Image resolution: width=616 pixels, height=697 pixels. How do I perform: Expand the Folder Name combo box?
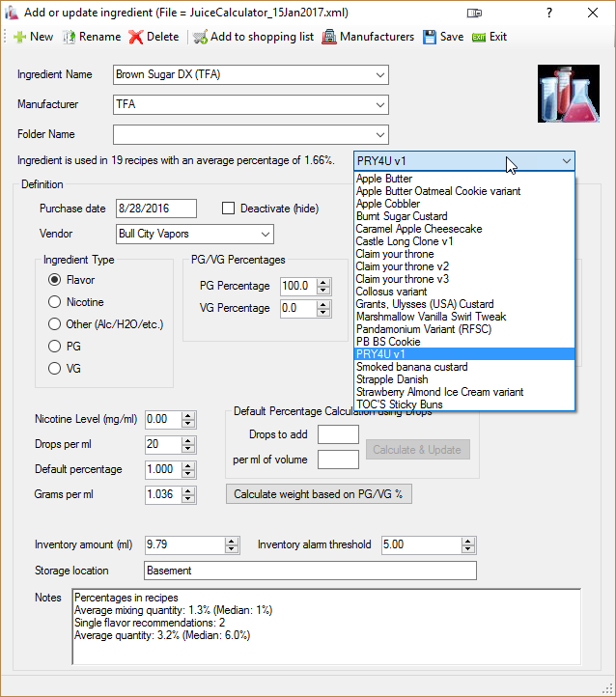click(x=379, y=135)
